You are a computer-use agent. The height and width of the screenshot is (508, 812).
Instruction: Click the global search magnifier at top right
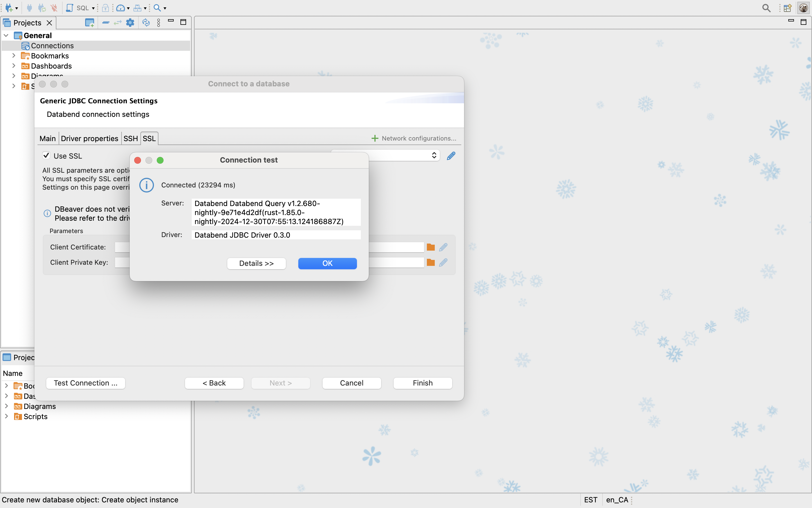[766, 8]
